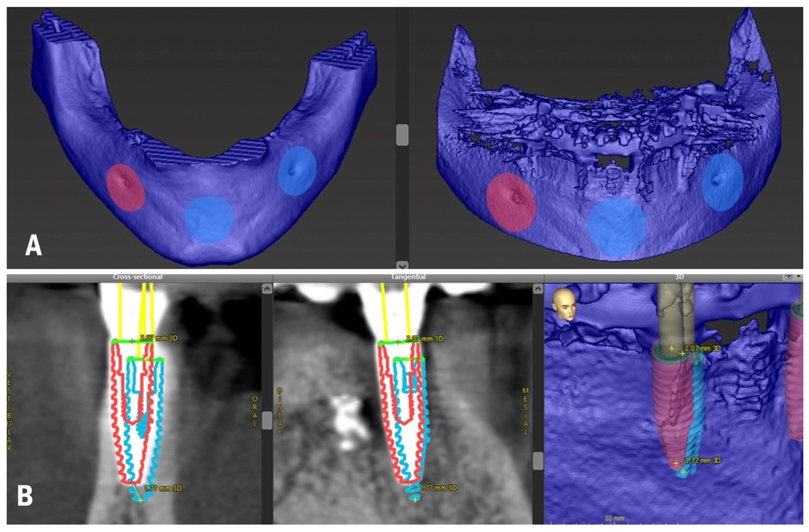Viewport: 809px width, 532px height.
Task: Click the Tangential view scrollbar thumb
Action: pos(538,461)
